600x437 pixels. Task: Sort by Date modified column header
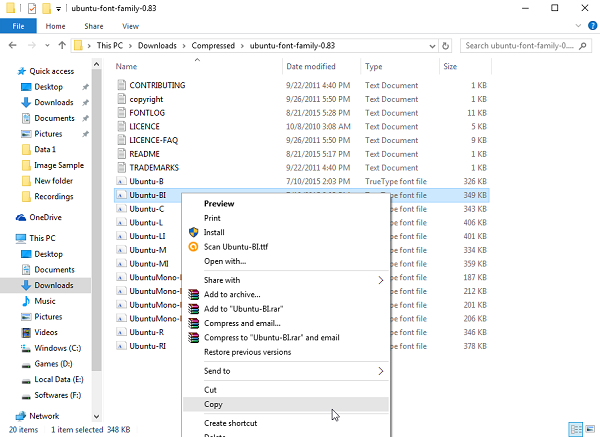point(321,67)
